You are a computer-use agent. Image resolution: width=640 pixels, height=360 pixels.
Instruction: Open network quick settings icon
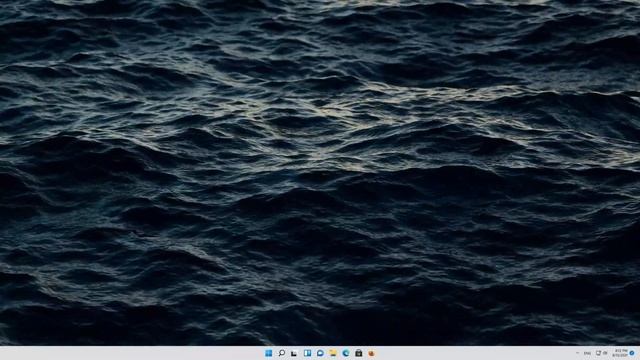[x=598, y=353]
